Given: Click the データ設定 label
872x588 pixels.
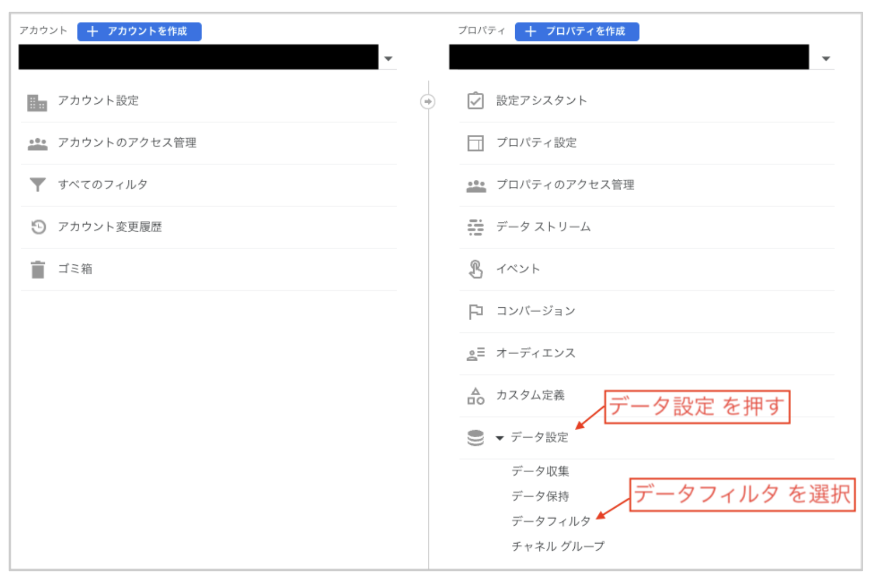Looking at the screenshot, I should [x=540, y=437].
